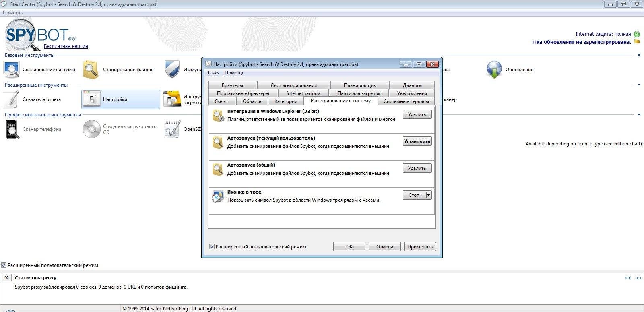Image resolution: width=644 pixels, height=312 pixels.
Task: Click Available depending on licence type note
Action: tap(584, 144)
